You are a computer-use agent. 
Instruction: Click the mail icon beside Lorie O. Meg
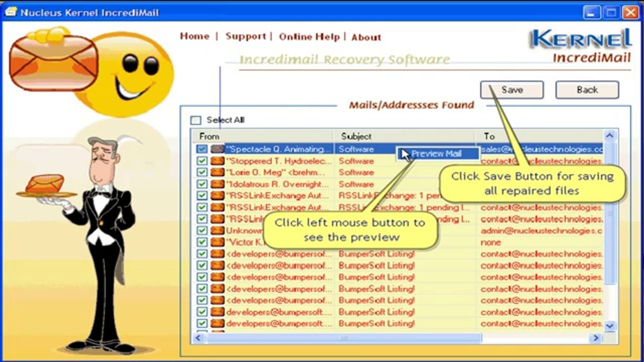point(217,172)
